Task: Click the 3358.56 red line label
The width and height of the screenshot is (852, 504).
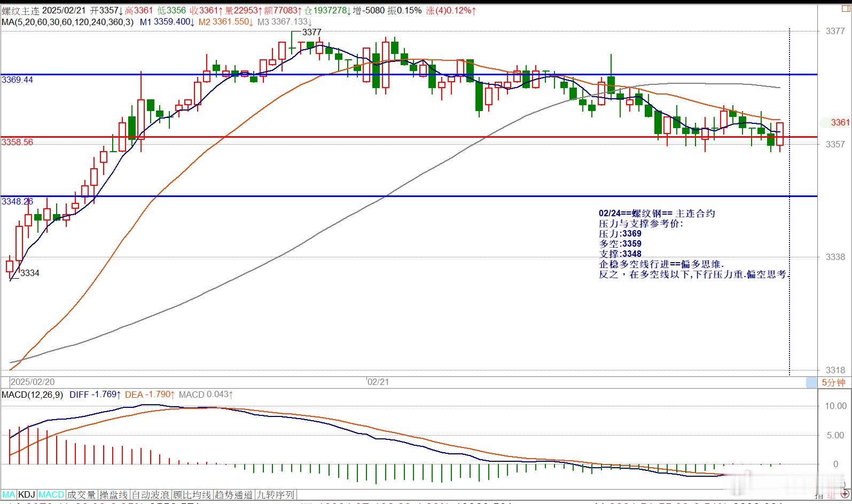Action: (x=18, y=142)
